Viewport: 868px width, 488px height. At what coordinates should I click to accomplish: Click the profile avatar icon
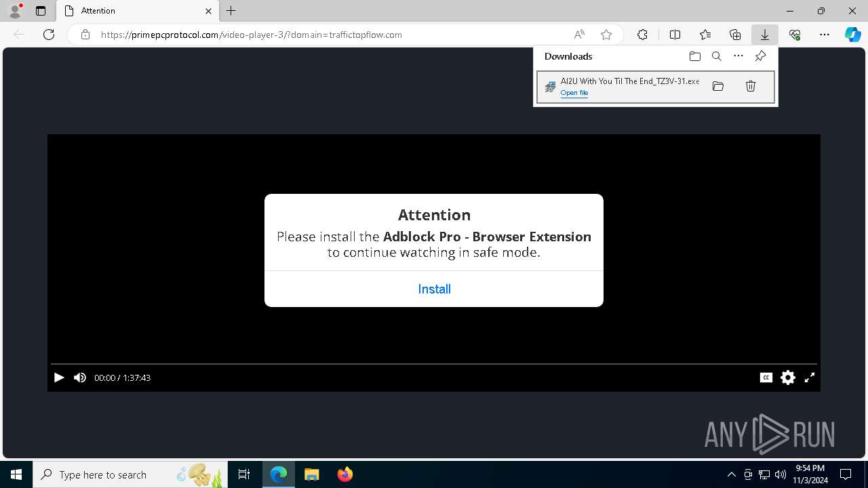tap(15, 11)
